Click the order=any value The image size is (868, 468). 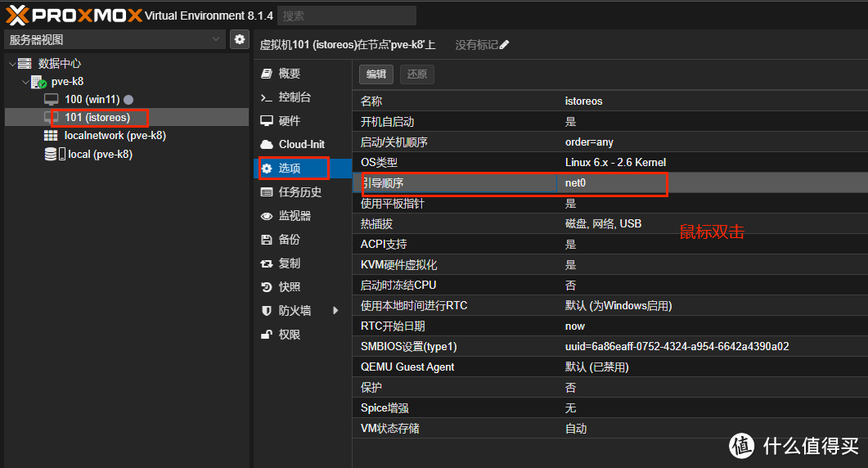click(x=589, y=142)
